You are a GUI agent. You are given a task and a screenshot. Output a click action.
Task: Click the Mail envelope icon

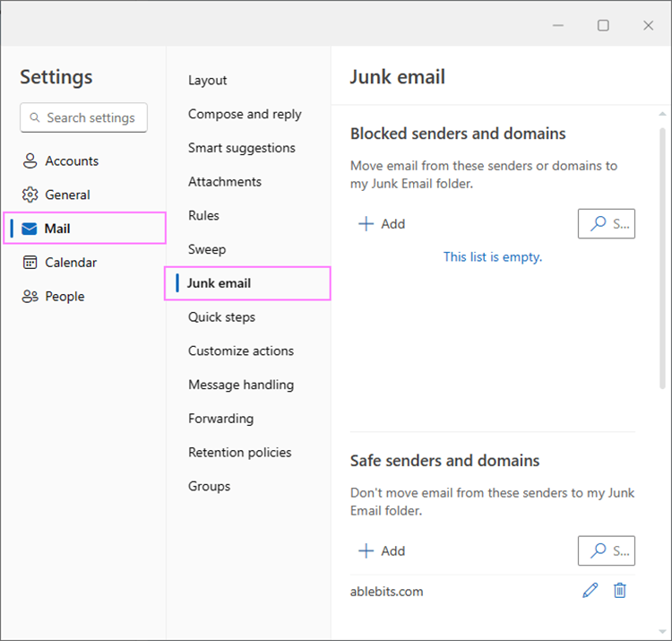30,229
